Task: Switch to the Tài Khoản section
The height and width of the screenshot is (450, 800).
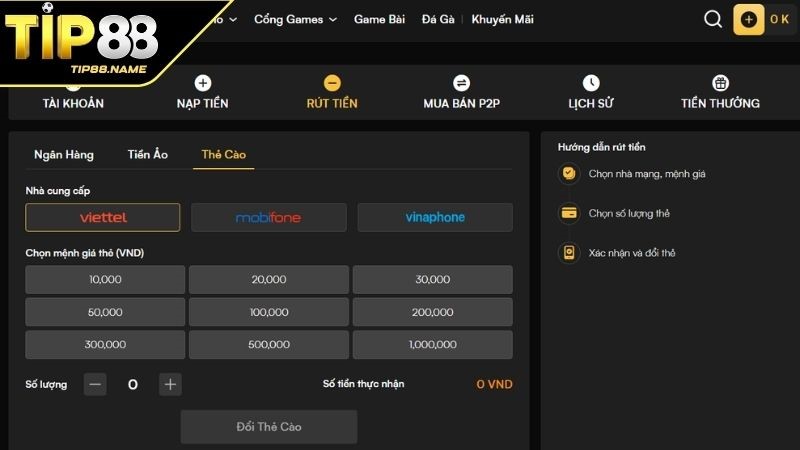Action: click(73, 103)
